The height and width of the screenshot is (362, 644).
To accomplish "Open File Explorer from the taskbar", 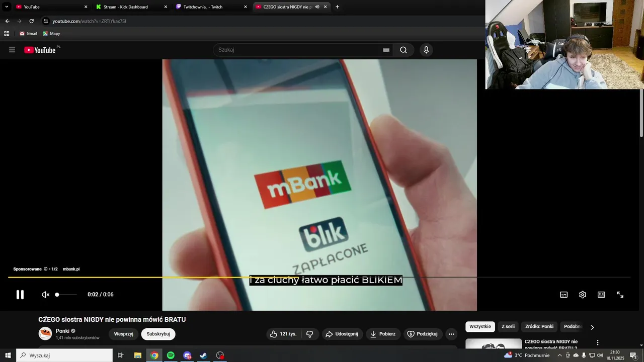I will click(138, 355).
